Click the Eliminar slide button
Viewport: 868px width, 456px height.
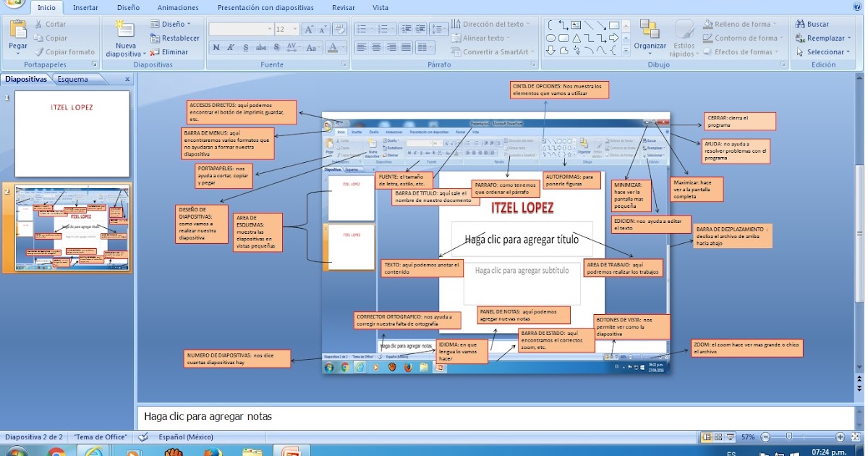click(172, 51)
